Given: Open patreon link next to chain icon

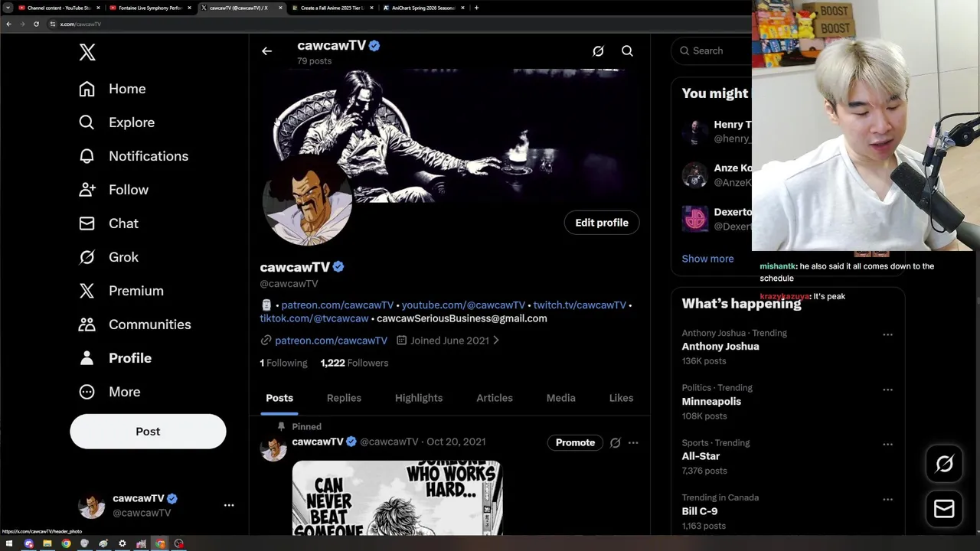Looking at the screenshot, I should (x=331, y=341).
